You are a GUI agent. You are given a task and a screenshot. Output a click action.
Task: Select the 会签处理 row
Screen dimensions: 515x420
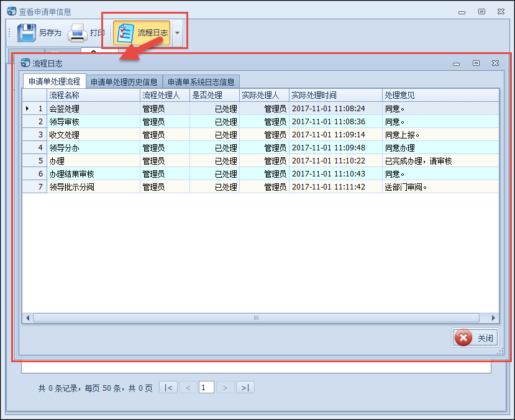tap(261, 108)
